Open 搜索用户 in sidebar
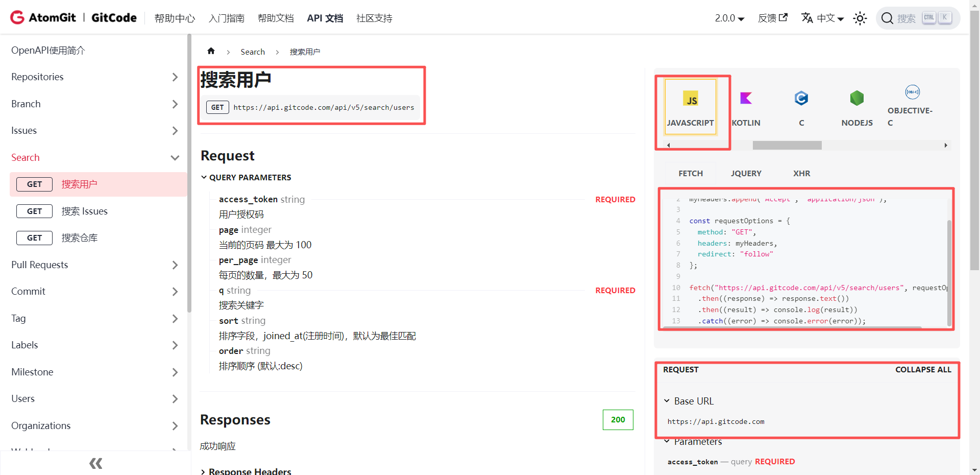 pyautogui.click(x=99, y=184)
